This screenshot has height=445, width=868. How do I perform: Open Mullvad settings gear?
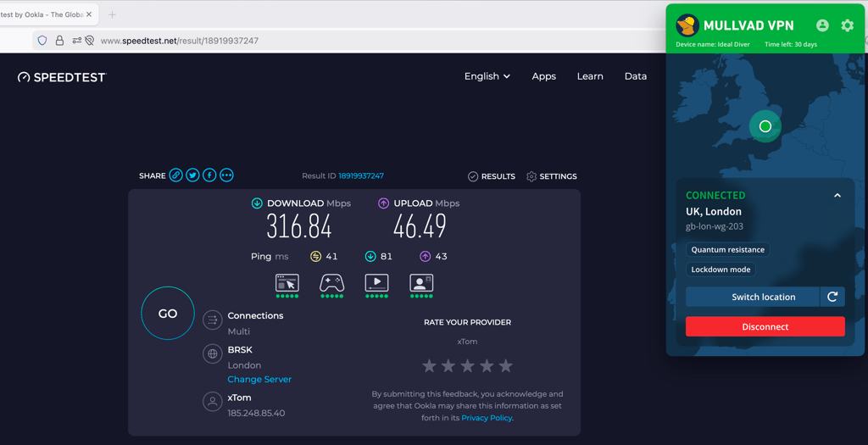[x=848, y=25]
